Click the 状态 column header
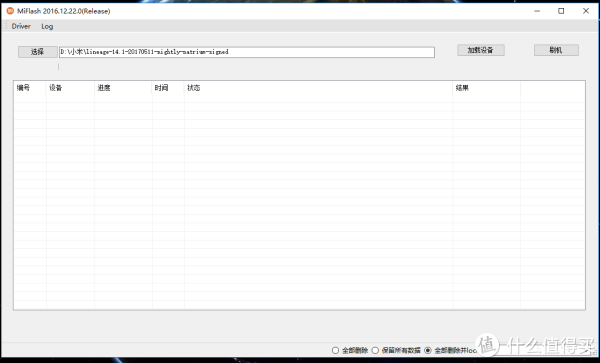This screenshot has height=363, width=600. pyautogui.click(x=318, y=88)
